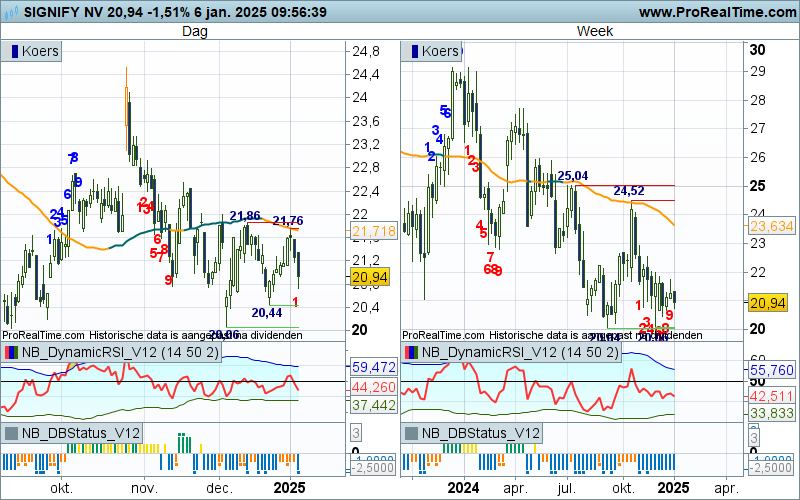The image size is (800, 500).
Task: Click the 28 level on the Week price axis
Action: 758,100
